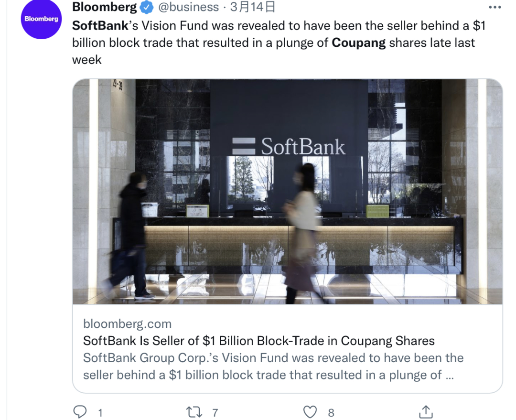Click the article description preview text
The image size is (516, 420).
pyautogui.click(x=273, y=366)
